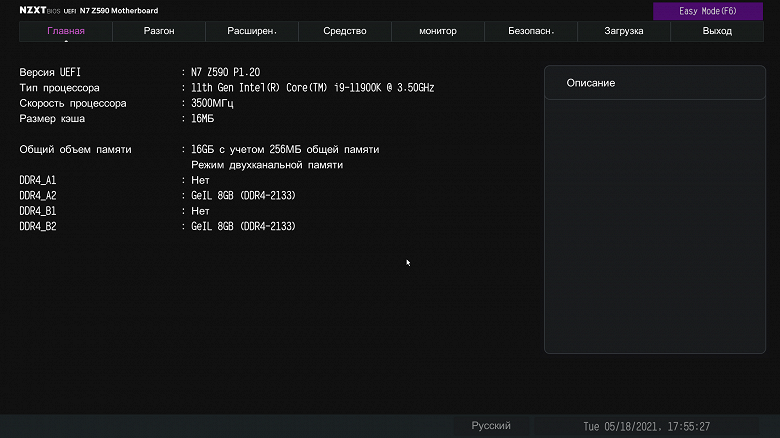The width and height of the screenshot is (780, 438).
Task: Select the Общий объем памяти label
Action: [x=75, y=149]
